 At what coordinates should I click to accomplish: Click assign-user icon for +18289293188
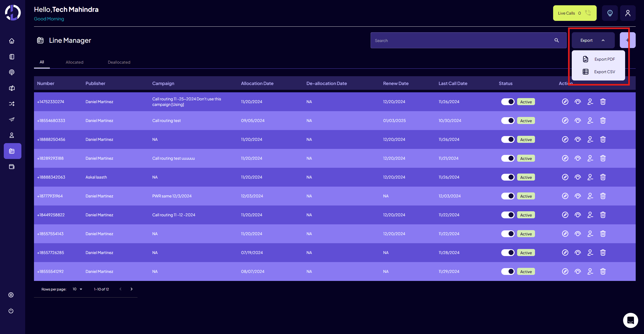[590, 158]
